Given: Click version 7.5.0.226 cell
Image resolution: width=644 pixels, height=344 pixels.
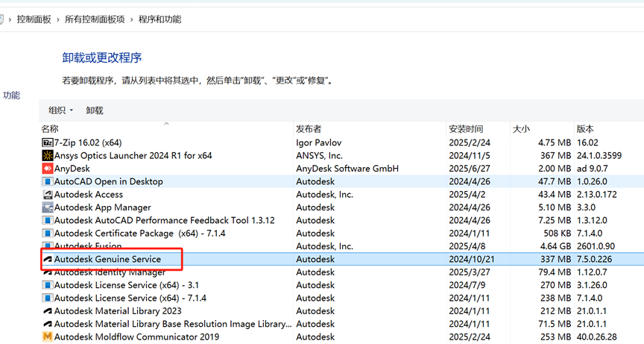Looking at the screenshot, I should (594, 259).
